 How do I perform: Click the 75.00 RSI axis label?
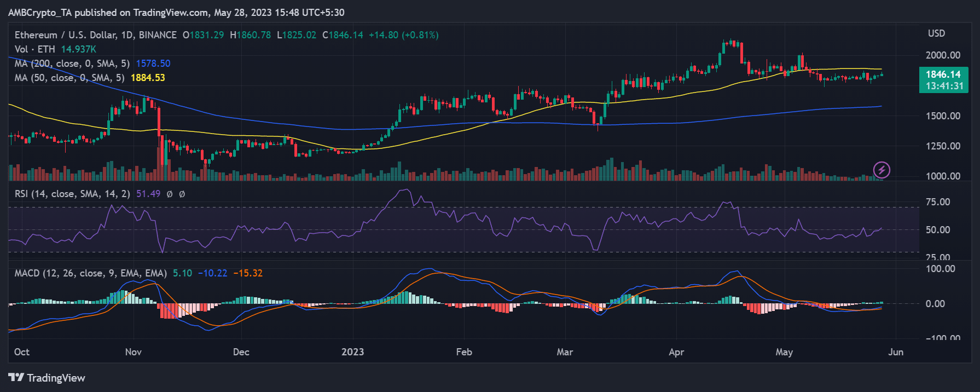pyautogui.click(x=938, y=202)
